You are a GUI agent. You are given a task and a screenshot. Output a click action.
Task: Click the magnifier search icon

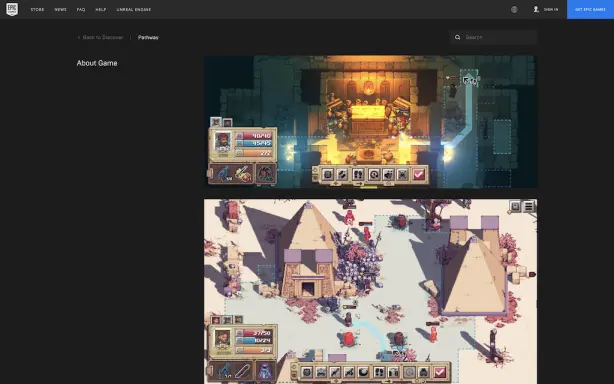[x=457, y=37]
